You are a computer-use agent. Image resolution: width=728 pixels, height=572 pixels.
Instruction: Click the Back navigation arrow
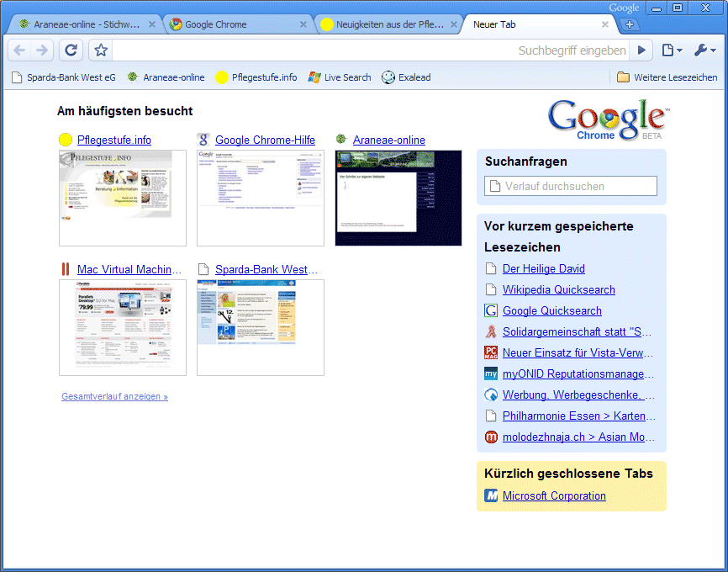[19, 50]
